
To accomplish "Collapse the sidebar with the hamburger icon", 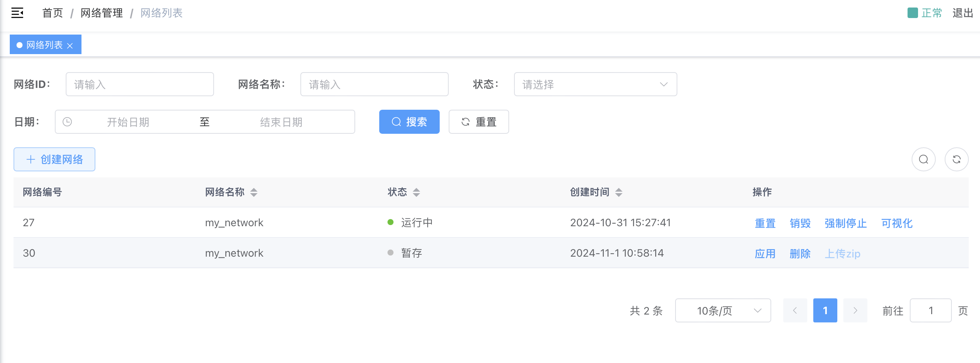I will click(17, 13).
